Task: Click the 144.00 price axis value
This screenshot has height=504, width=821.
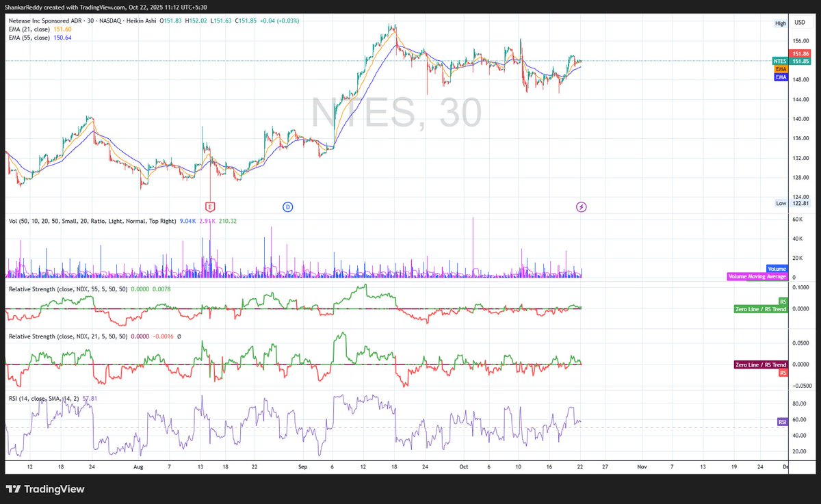Action: (x=800, y=100)
